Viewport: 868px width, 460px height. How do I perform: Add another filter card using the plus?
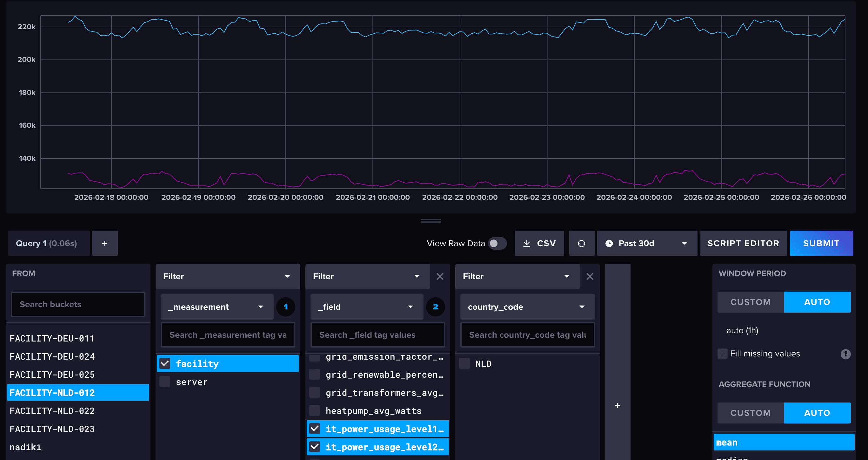618,405
